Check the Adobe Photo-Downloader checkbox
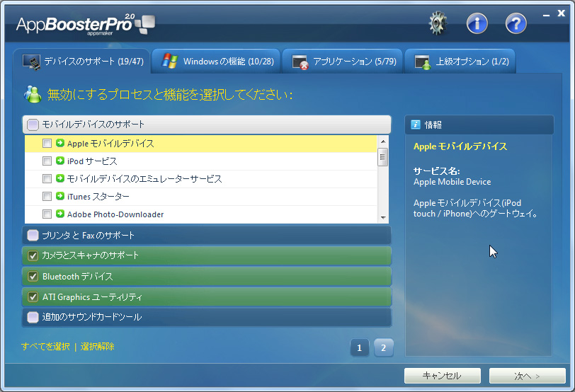This screenshot has width=575, height=392. point(47,214)
